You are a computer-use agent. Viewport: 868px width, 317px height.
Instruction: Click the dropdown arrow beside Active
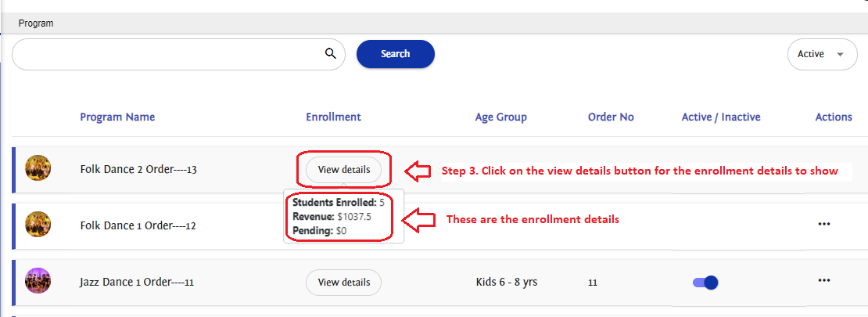coord(841,55)
